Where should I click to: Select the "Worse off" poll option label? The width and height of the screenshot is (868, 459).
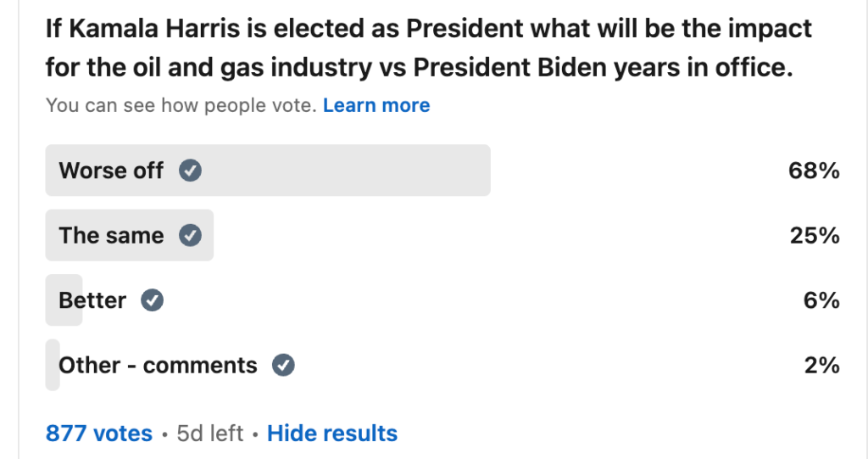(111, 171)
